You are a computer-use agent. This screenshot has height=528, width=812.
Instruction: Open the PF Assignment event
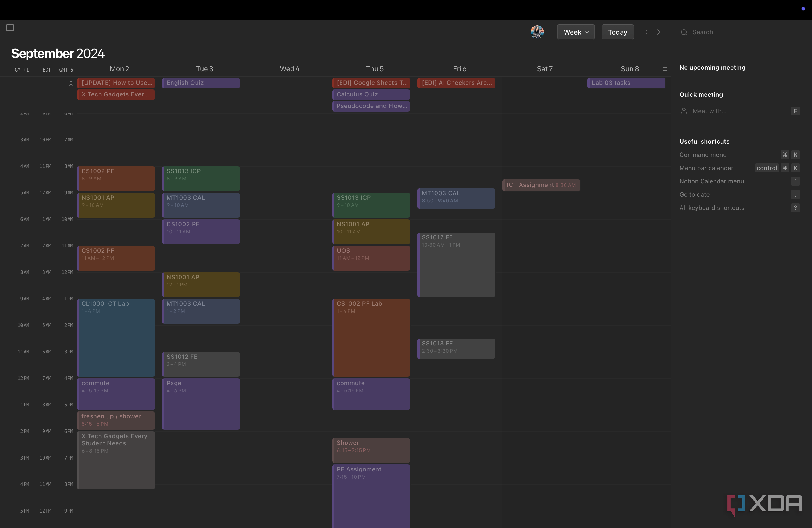click(371, 496)
